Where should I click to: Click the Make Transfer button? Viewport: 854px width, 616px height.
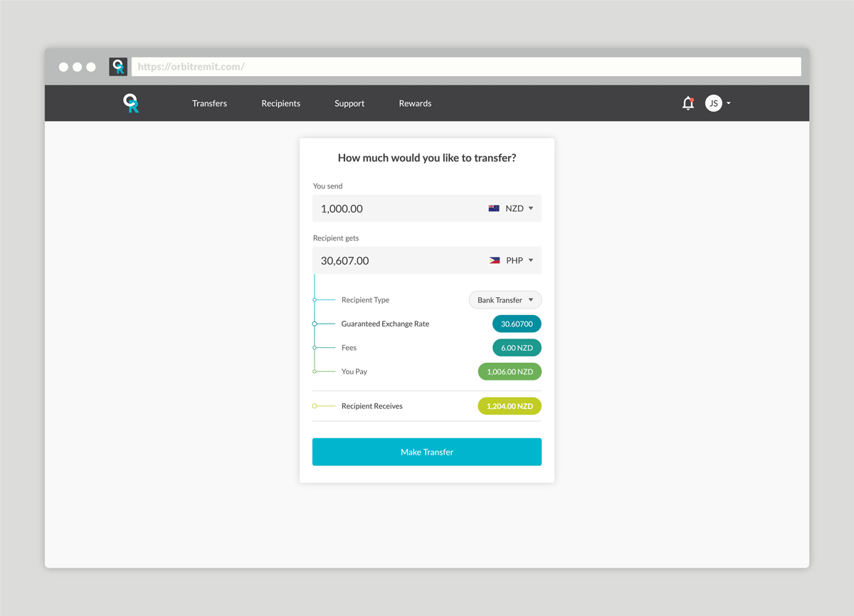[x=427, y=452]
